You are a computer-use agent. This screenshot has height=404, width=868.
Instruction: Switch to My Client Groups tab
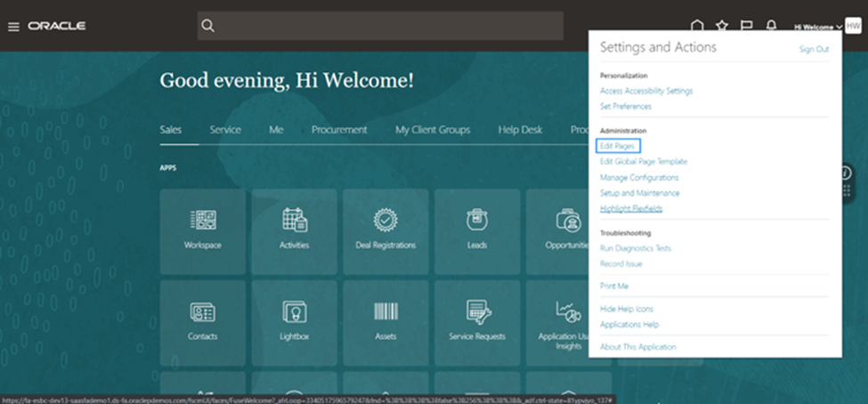click(x=433, y=130)
